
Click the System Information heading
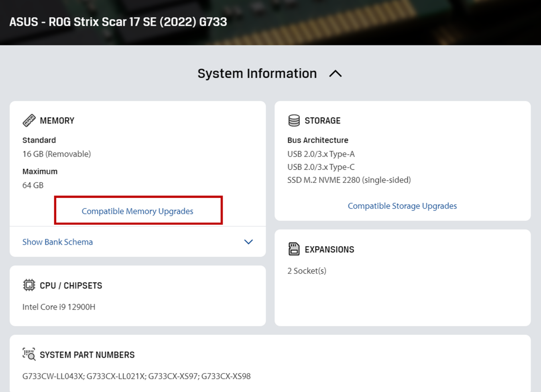click(x=257, y=74)
